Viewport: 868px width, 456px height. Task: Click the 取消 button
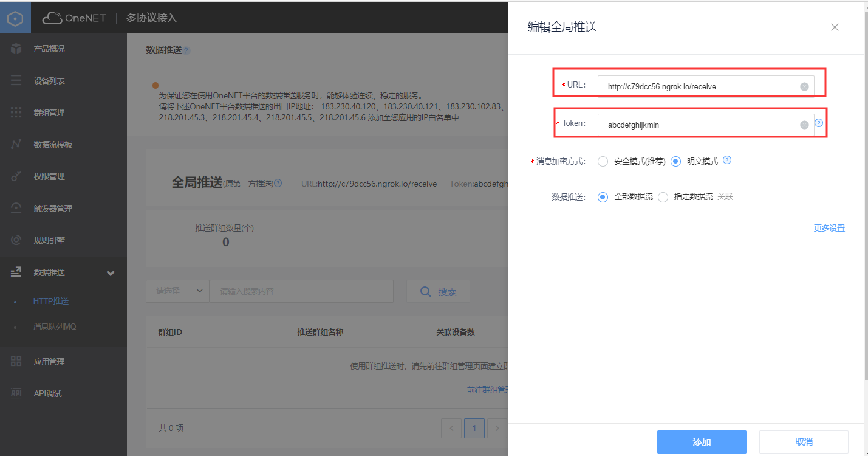(804, 442)
